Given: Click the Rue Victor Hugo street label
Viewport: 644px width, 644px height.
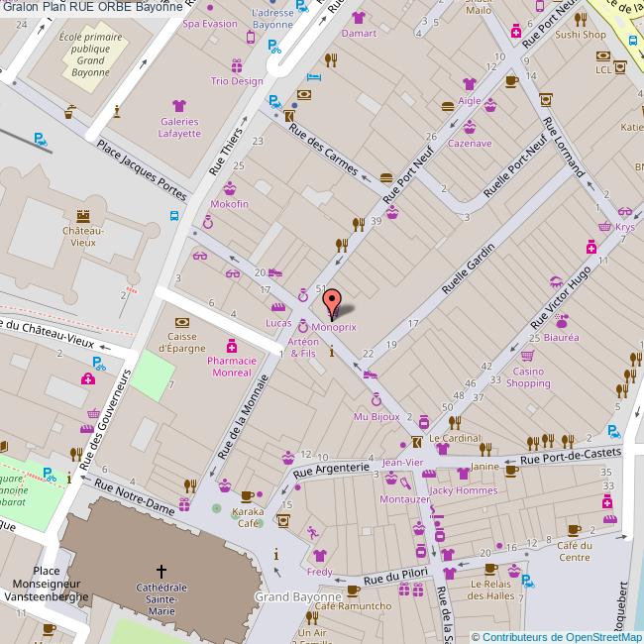Looking at the screenshot, I should pos(560,298).
